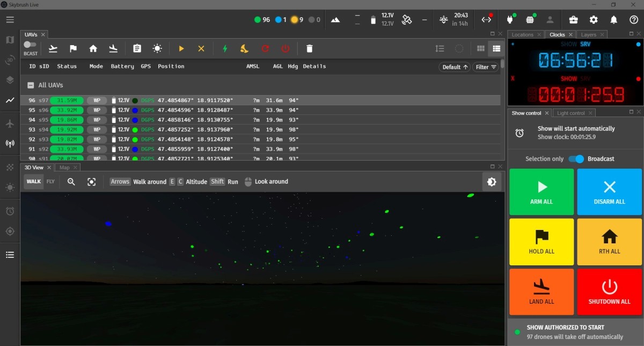Click the red power-off icon in the UAVs toolbar
644x346 pixels.
tap(285, 48)
